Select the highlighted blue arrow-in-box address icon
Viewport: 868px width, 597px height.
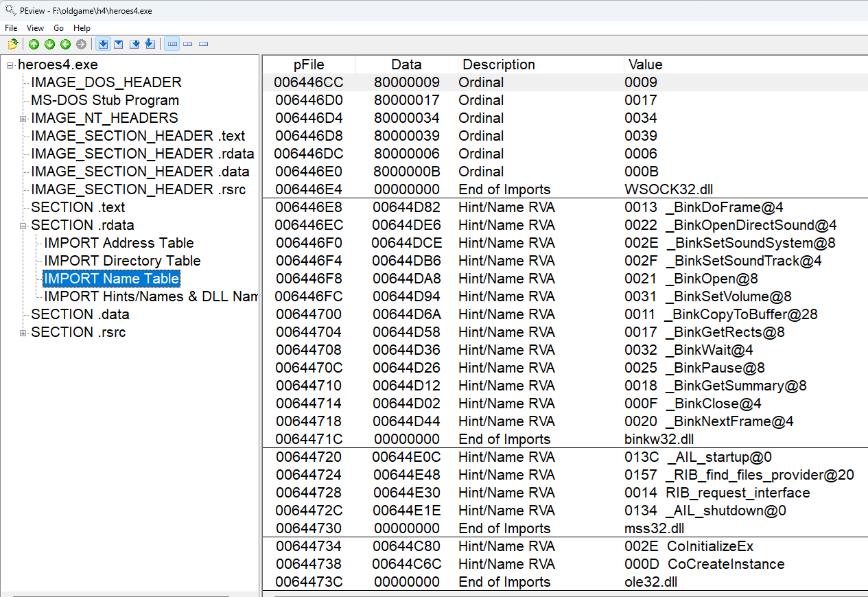(103, 45)
